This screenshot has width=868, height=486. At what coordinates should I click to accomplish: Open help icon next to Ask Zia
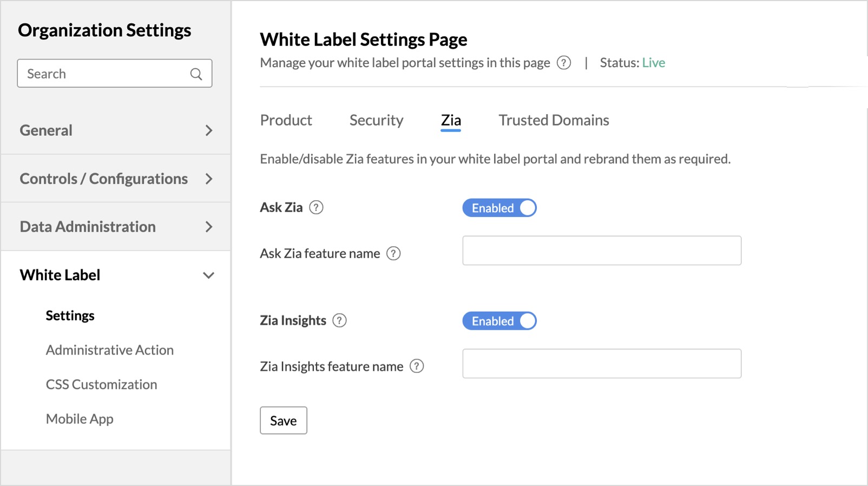(316, 207)
